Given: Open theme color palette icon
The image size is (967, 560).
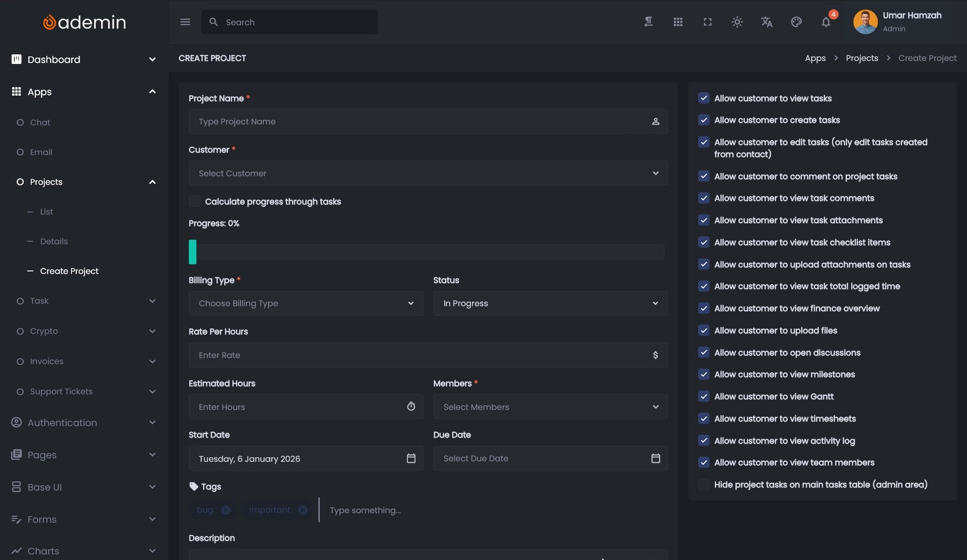Looking at the screenshot, I should [796, 22].
